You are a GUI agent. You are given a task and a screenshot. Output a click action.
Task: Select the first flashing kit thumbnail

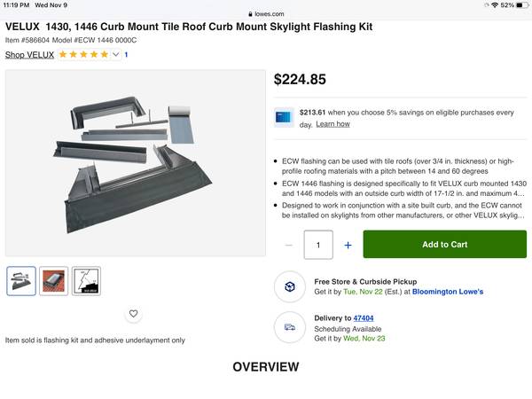pos(21,281)
